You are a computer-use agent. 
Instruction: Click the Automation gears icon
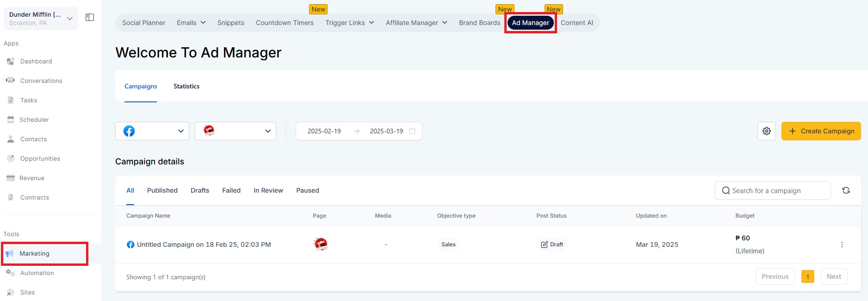[x=10, y=273]
